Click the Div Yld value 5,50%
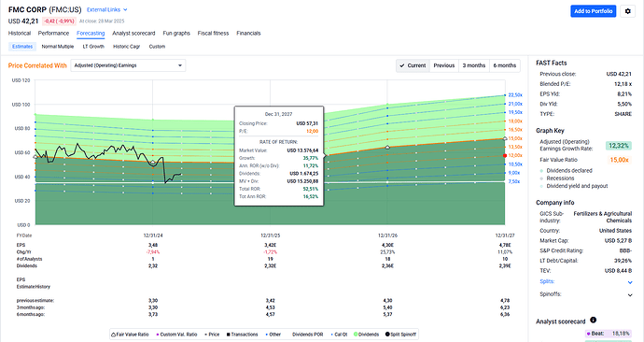The image size is (644, 342). 624,104
